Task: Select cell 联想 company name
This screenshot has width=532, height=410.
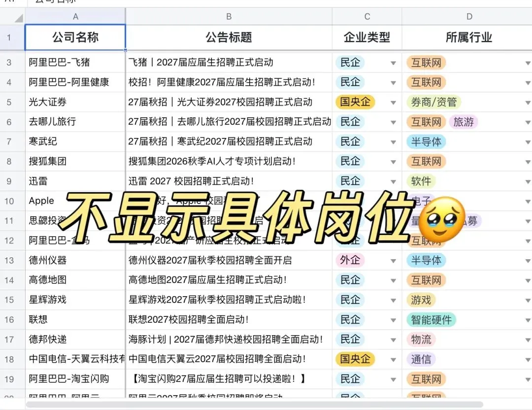Action: [x=75, y=319]
